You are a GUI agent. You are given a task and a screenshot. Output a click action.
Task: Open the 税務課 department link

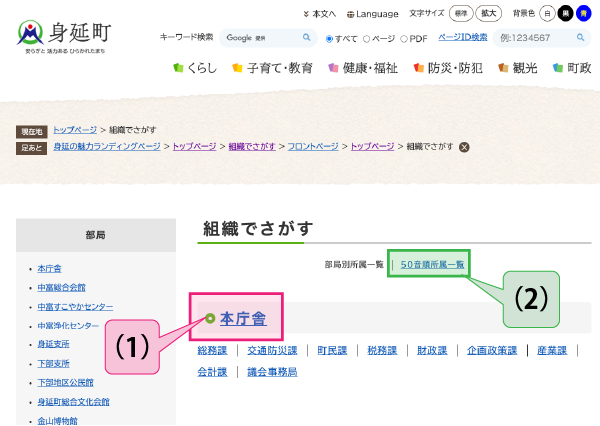pos(382,350)
